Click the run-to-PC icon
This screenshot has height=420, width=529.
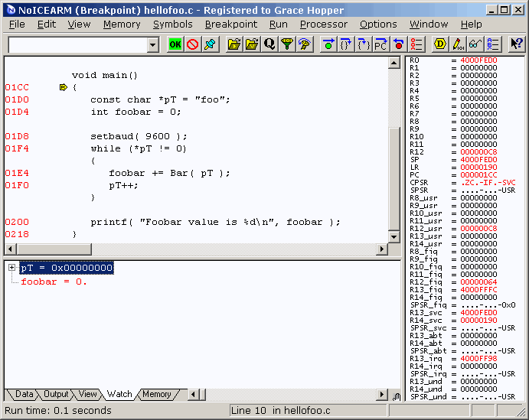pos(380,44)
